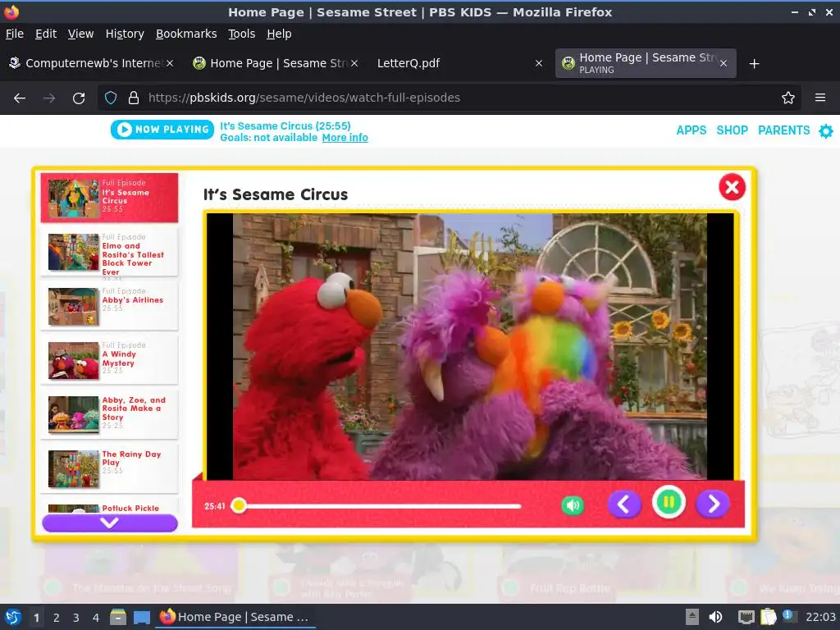Open the system tray volume icon
840x630 pixels.
[715, 617]
